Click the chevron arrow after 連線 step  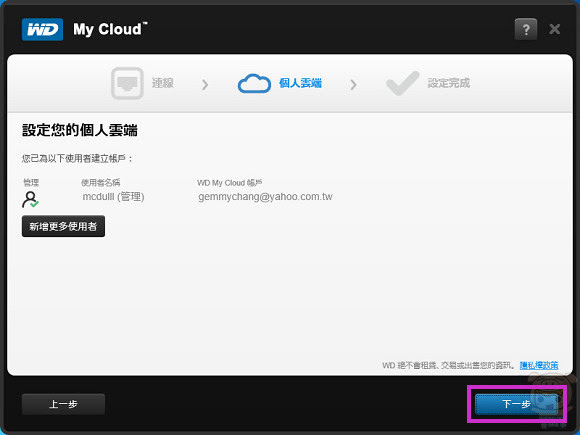pyautogui.click(x=205, y=85)
